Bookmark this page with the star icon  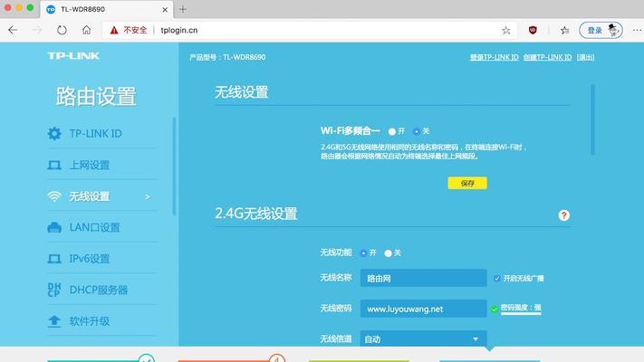(506, 31)
